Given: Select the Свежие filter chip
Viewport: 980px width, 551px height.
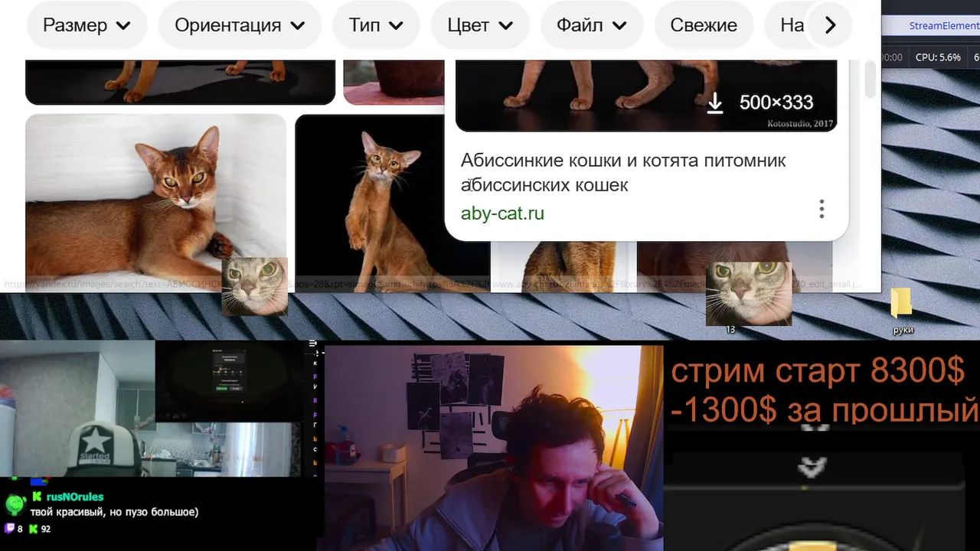Looking at the screenshot, I should 704,25.
